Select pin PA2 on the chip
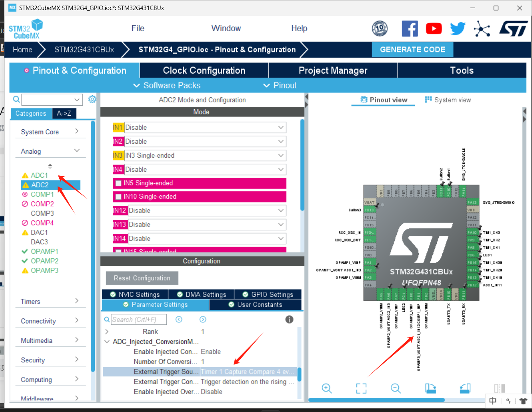 click(368, 270)
